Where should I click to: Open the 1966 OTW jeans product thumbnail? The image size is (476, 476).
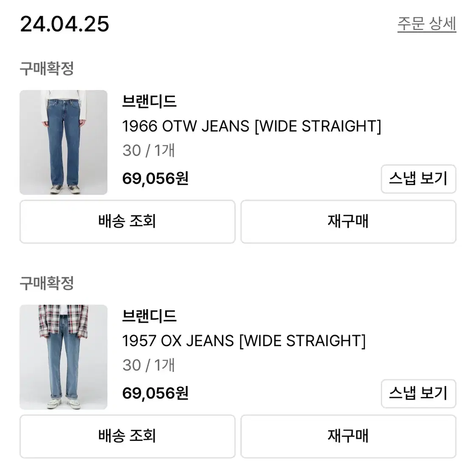pyautogui.click(x=63, y=142)
